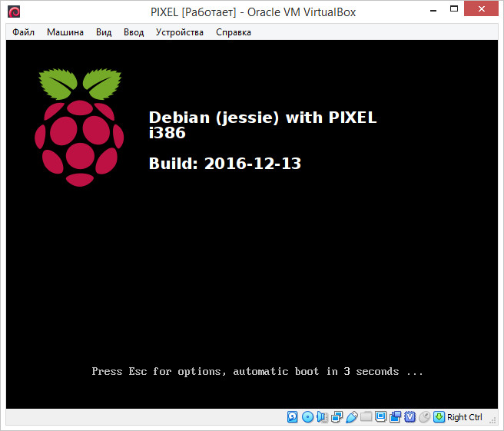Click the hard disk activity indicator
504x431 pixels.
click(292, 417)
